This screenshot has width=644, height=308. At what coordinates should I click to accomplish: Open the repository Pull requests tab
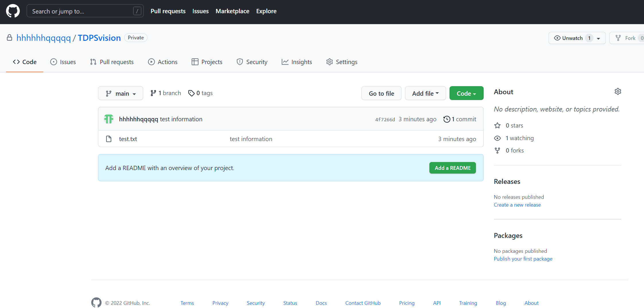(112, 62)
